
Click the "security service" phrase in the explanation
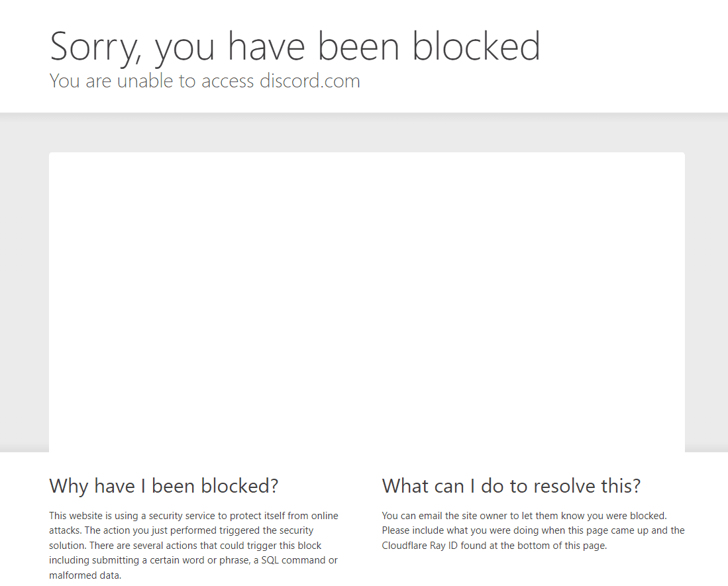[x=181, y=516]
